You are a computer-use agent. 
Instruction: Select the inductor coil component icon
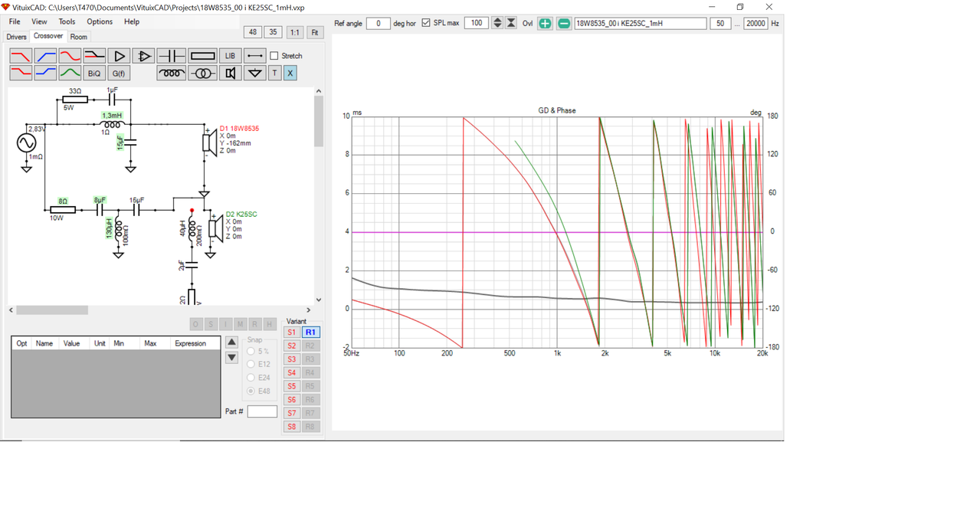click(x=171, y=73)
